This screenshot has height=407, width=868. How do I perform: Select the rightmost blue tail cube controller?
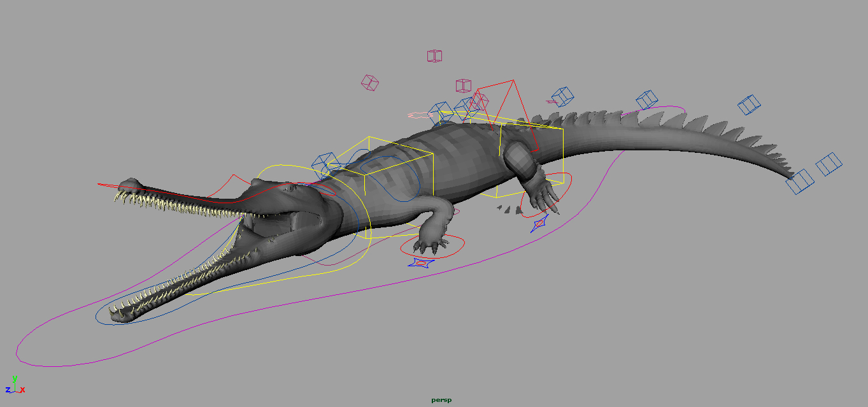click(x=829, y=162)
